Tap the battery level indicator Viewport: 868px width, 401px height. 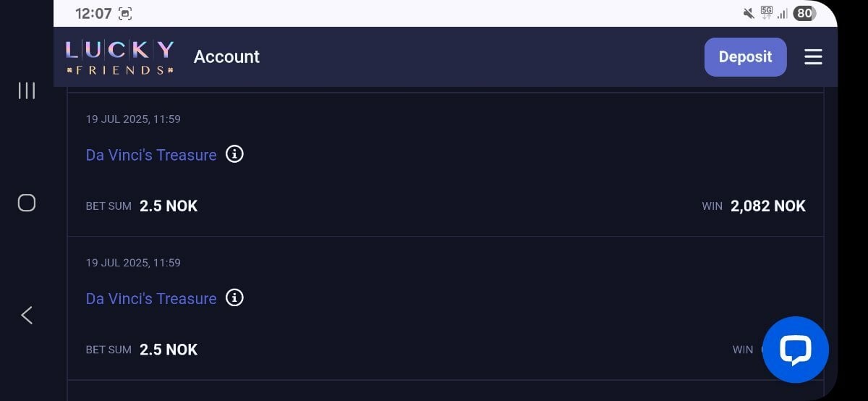tap(804, 13)
